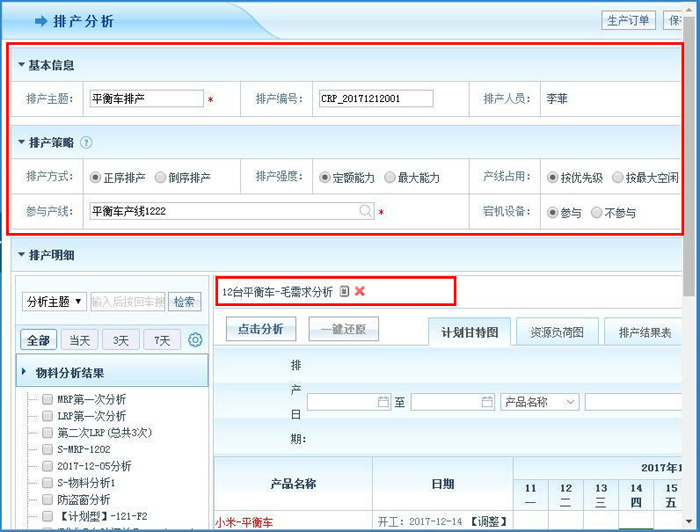
Task: Check the MRP第一次分析 checkbox
Action: point(47,399)
